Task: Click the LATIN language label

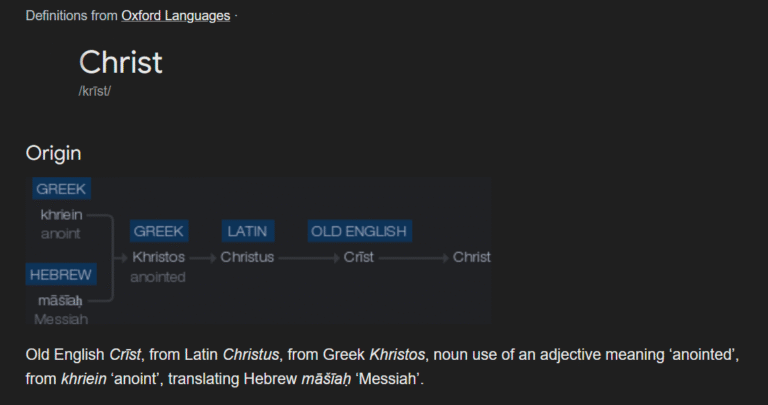Action: (248, 231)
